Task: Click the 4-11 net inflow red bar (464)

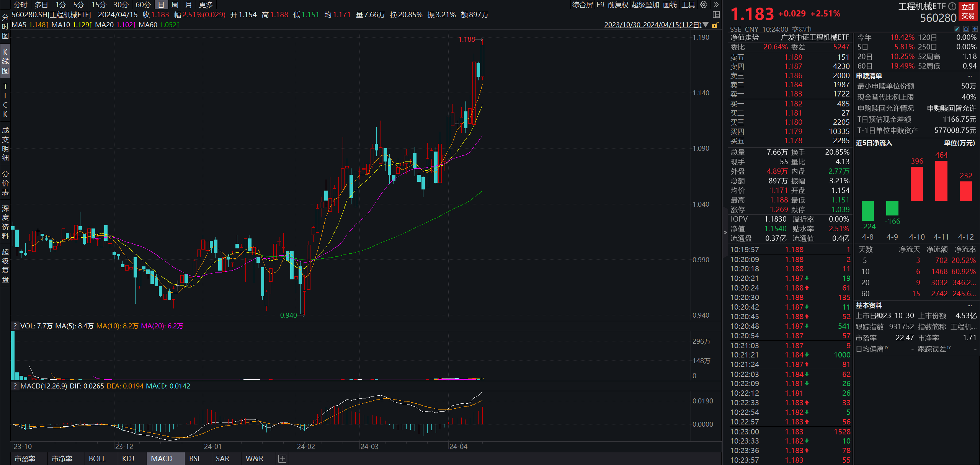Action: [941, 181]
